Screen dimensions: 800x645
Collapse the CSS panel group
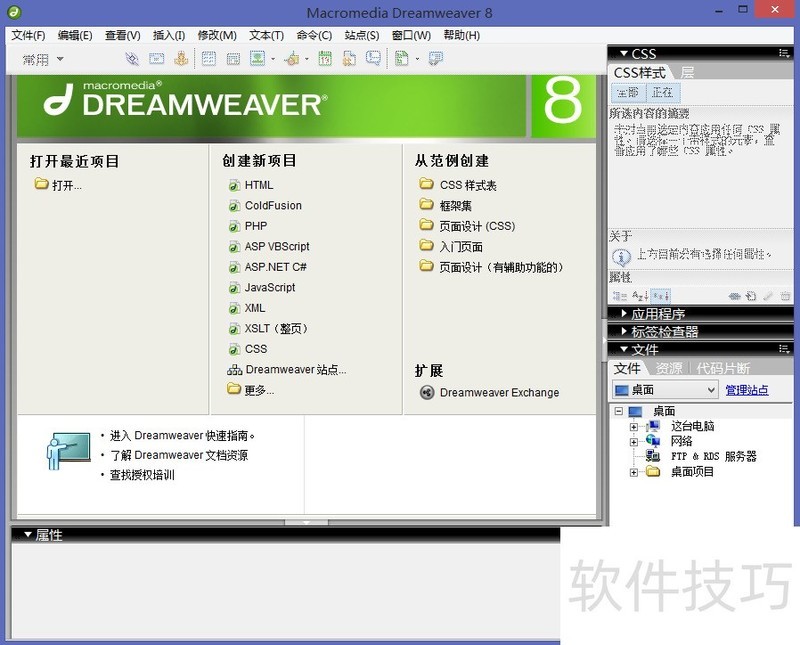[623, 53]
